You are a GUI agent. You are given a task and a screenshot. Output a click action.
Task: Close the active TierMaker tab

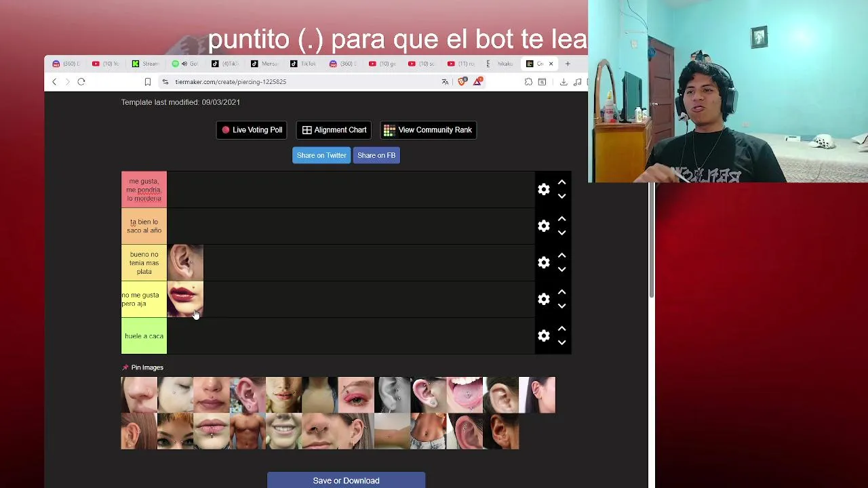point(551,64)
